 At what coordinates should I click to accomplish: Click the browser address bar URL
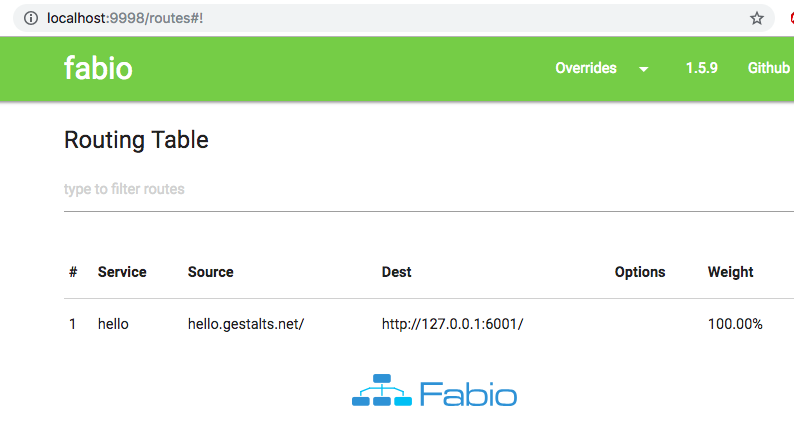click(x=125, y=18)
